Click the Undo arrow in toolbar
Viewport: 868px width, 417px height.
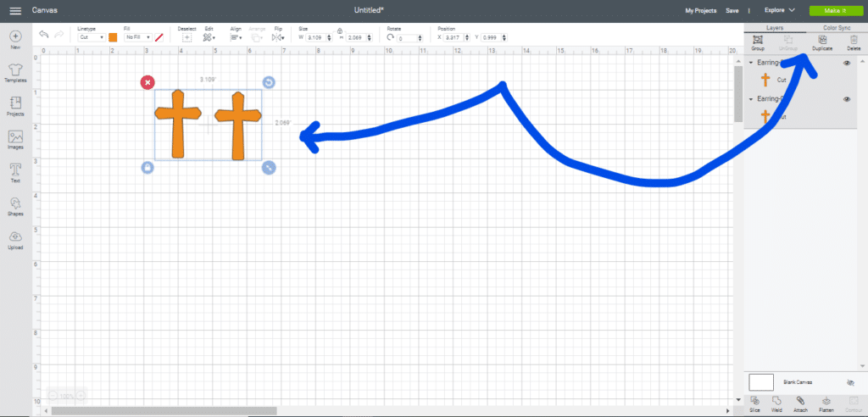(x=44, y=35)
